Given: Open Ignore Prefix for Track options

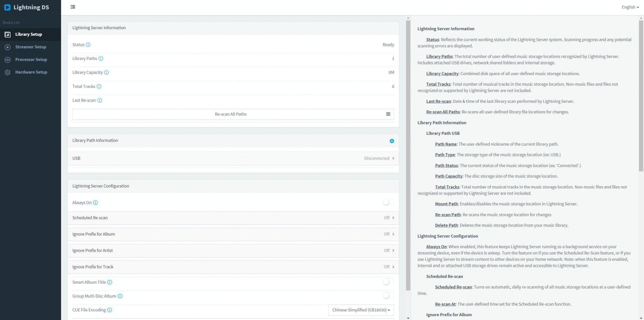Looking at the screenshot, I should point(233,267).
